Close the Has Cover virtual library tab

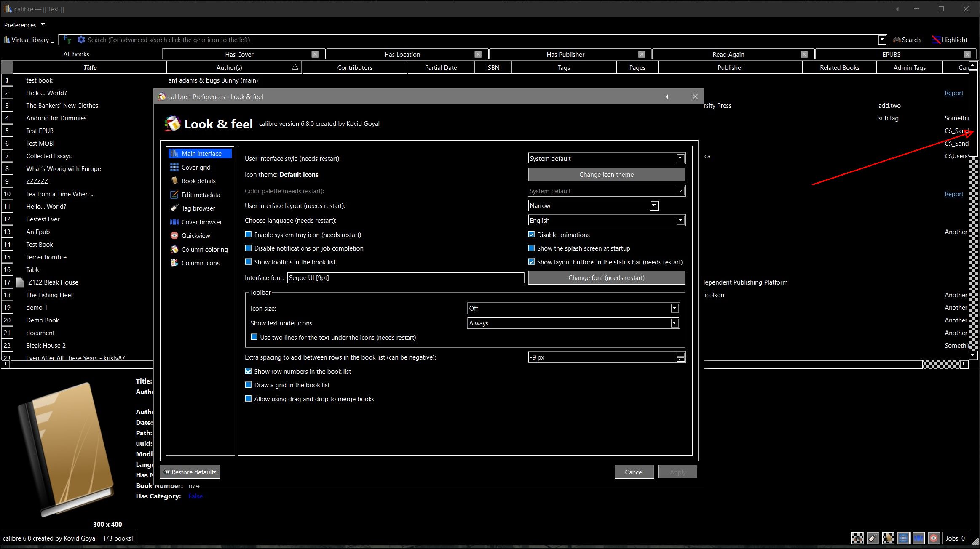[315, 54]
